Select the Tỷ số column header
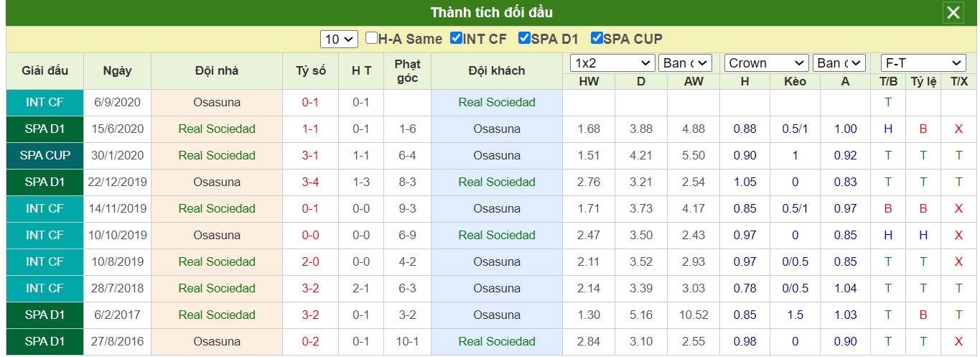The height and width of the screenshot is (357, 980). (311, 70)
